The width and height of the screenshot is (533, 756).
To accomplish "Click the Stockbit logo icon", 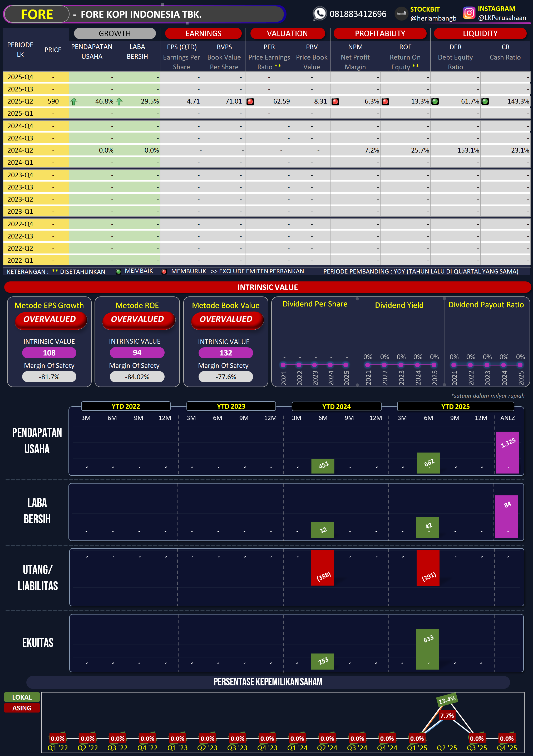I will pos(401,14).
